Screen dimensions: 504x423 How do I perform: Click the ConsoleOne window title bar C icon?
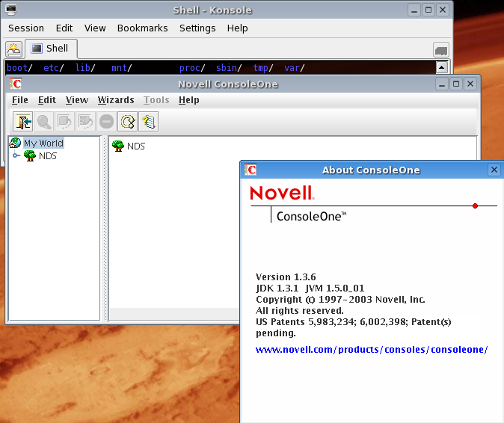pyautogui.click(x=16, y=84)
